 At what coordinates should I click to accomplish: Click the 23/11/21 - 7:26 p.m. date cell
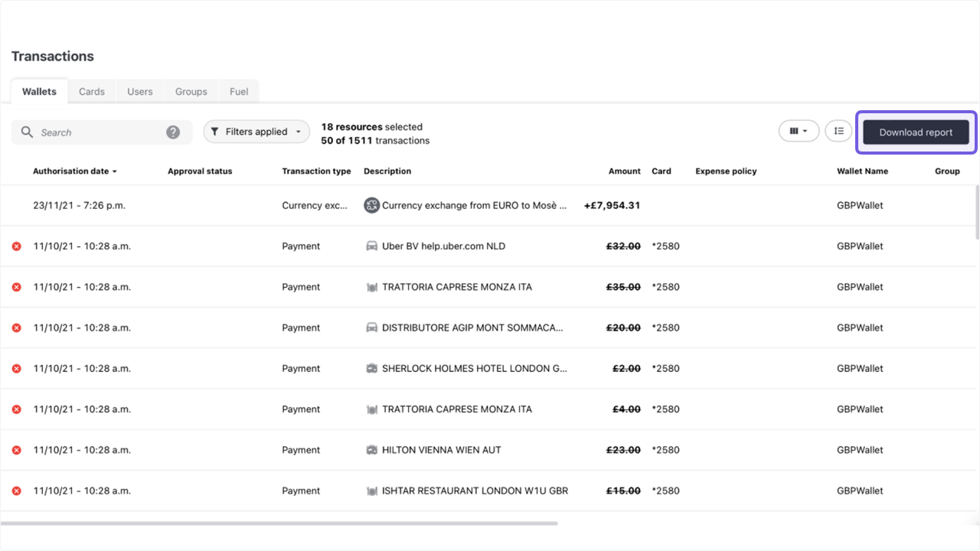[x=79, y=205]
